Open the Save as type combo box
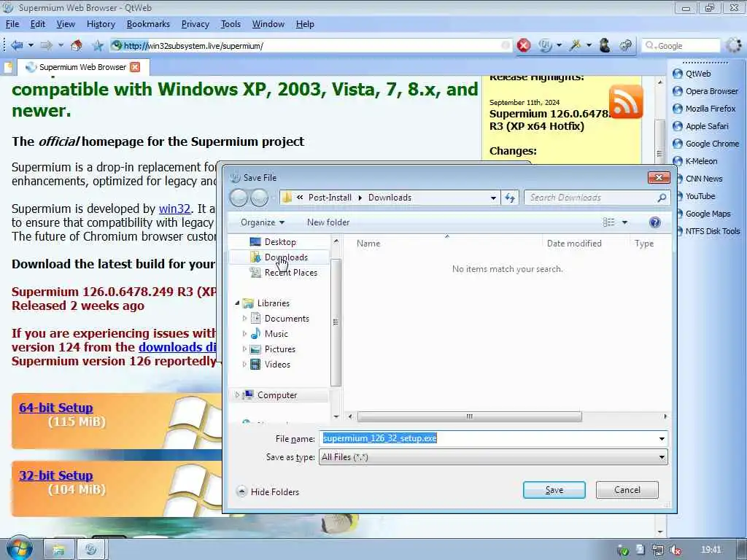This screenshot has width=747, height=560. coord(493,457)
